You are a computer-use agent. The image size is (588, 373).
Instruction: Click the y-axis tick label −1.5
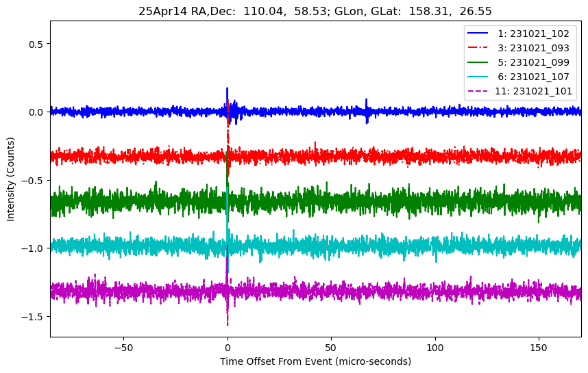34,317
